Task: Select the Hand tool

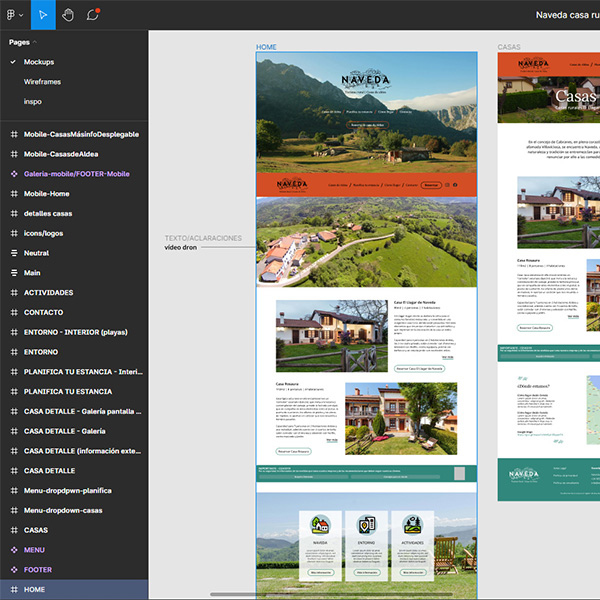Action: [68, 15]
